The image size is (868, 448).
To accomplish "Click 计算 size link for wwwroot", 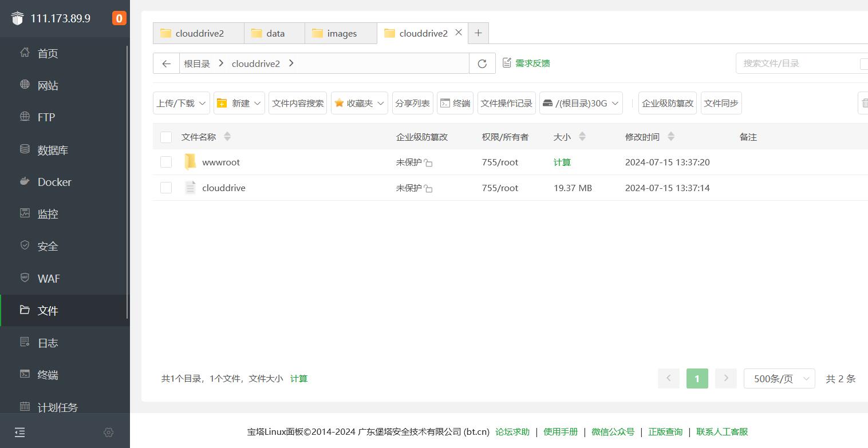I will (562, 162).
